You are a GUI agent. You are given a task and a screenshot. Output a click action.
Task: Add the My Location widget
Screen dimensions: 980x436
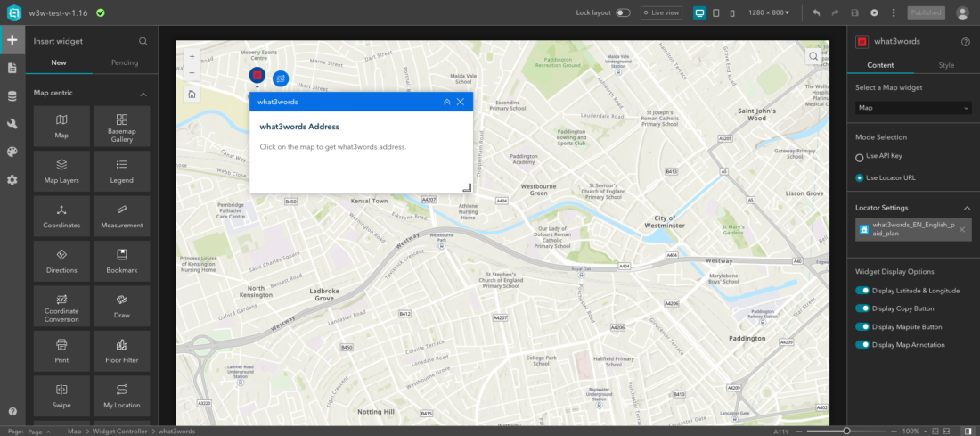[x=122, y=396]
